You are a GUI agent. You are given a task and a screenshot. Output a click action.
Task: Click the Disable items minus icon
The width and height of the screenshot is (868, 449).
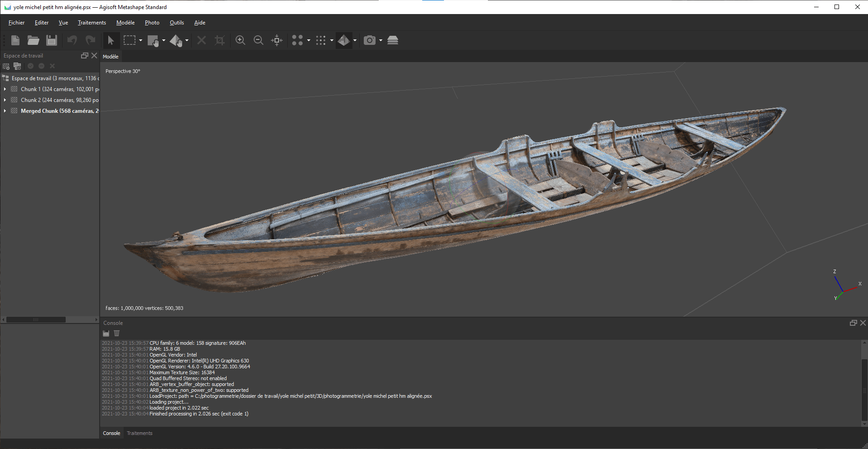pos(41,66)
